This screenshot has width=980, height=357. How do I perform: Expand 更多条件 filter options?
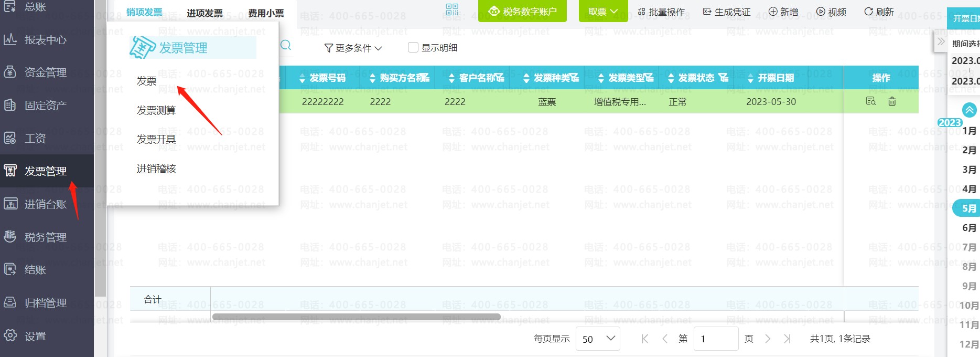tap(353, 48)
